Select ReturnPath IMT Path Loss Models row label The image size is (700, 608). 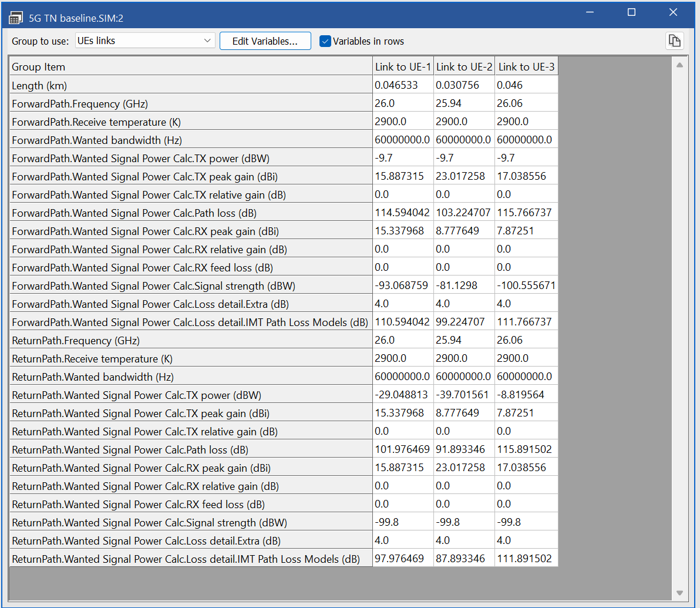[191, 559]
